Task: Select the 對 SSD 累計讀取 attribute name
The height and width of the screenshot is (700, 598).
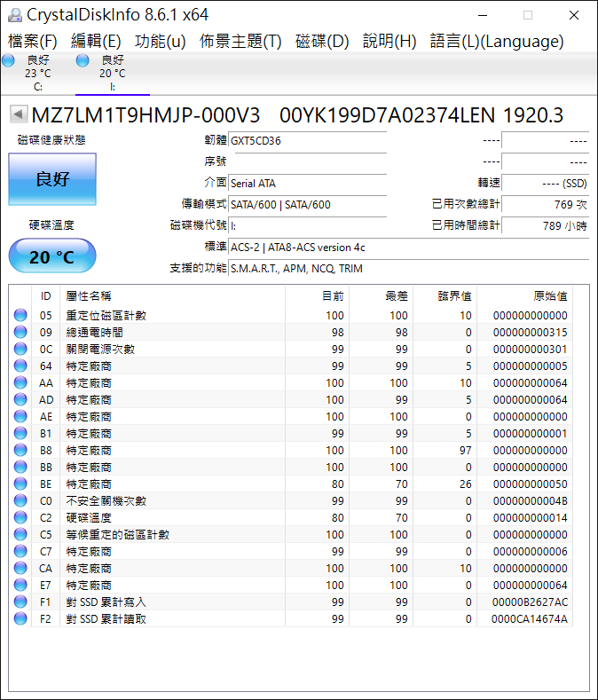Action: point(106,618)
